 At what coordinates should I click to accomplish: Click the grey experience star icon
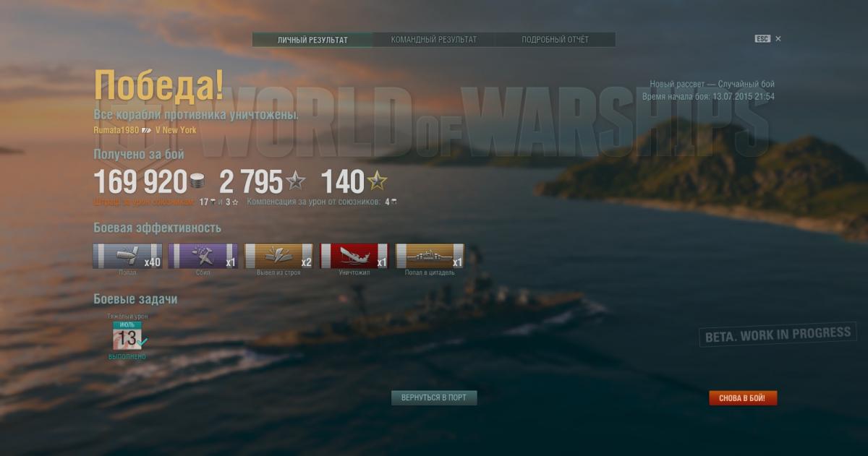pyautogui.click(x=295, y=181)
